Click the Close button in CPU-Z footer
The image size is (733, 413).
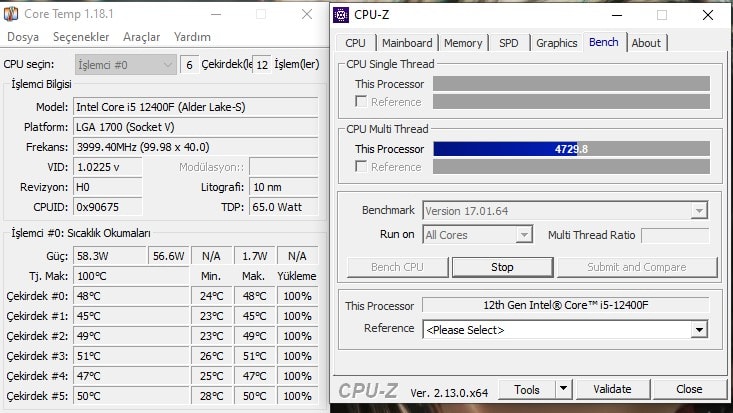(689, 389)
